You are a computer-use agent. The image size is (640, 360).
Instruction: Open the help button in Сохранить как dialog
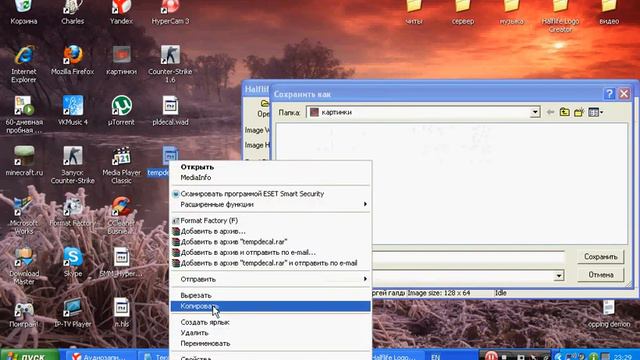click(609, 94)
